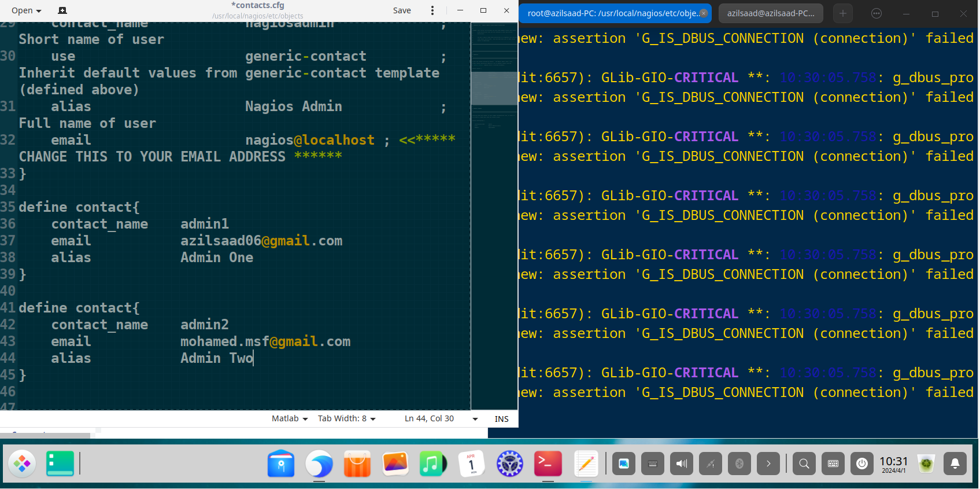This screenshot has width=980, height=489.
Task: Toggle the Bluetooth icon in the tray
Action: 739,464
